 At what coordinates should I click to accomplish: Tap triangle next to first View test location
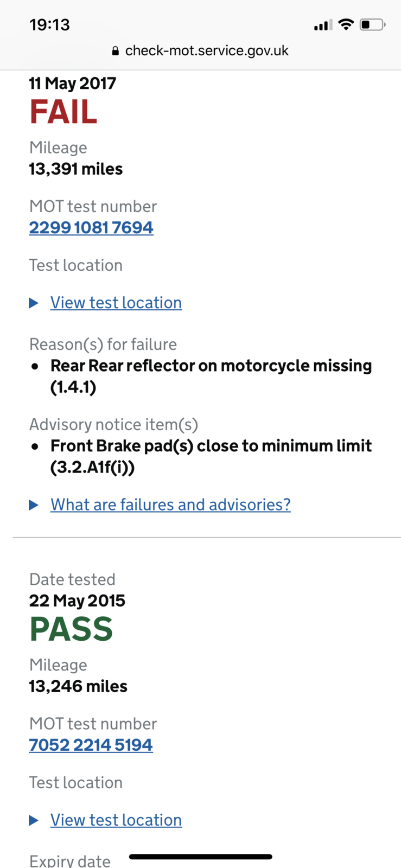click(x=34, y=303)
